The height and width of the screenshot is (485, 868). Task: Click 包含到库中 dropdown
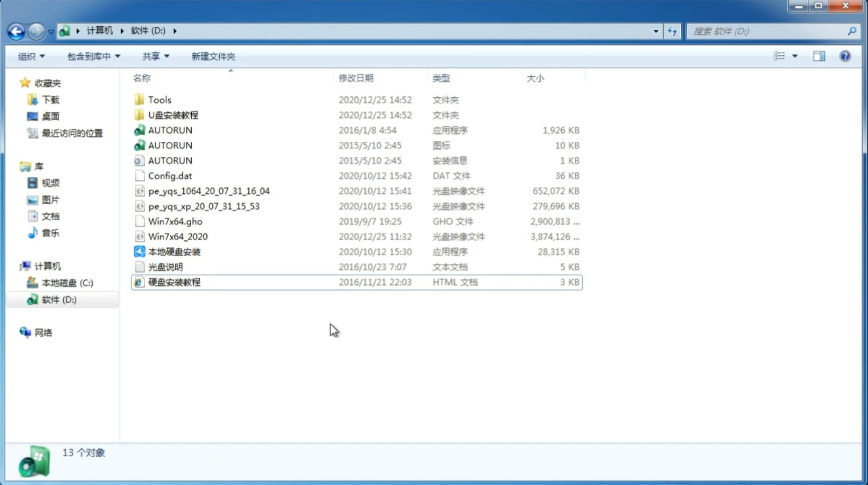(93, 56)
